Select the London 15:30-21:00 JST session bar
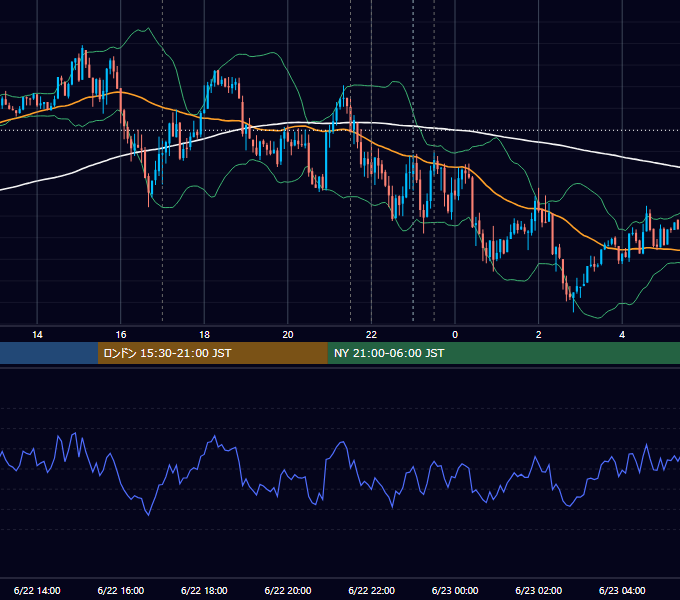The image size is (680, 600). [x=212, y=353]
